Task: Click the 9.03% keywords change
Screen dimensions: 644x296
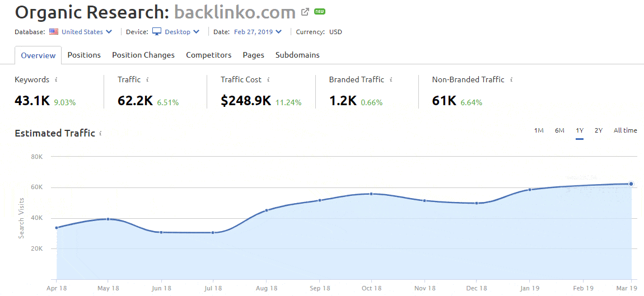Action: pyautogui.click(x=65, y=102)
